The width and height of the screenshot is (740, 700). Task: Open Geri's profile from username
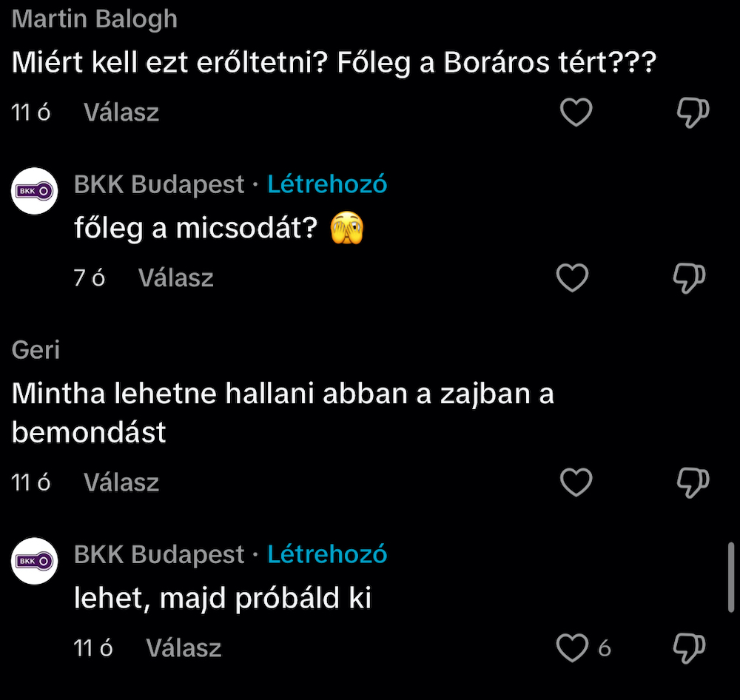click(36, 349)
